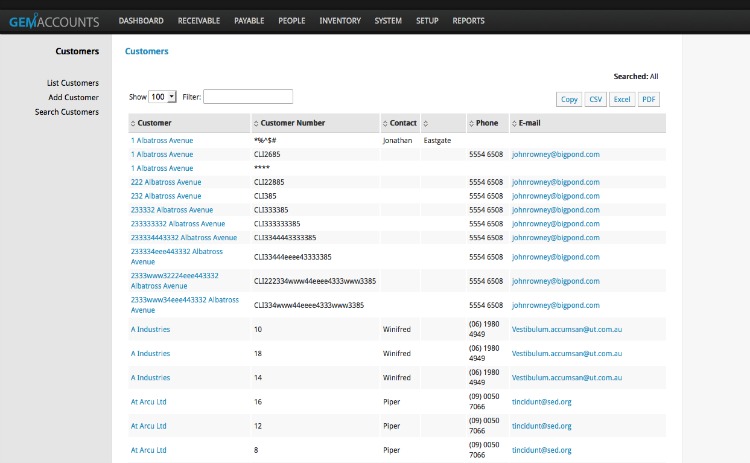
Task: Open the Inventory menu
Action: pyautogui.click(x=340, y=20)
